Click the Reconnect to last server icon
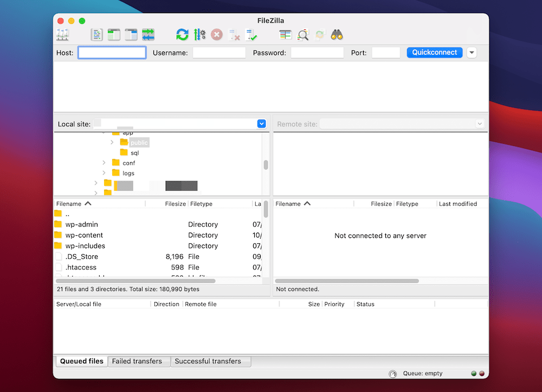This screenshot has height=392, width=542. click(251, 35)
